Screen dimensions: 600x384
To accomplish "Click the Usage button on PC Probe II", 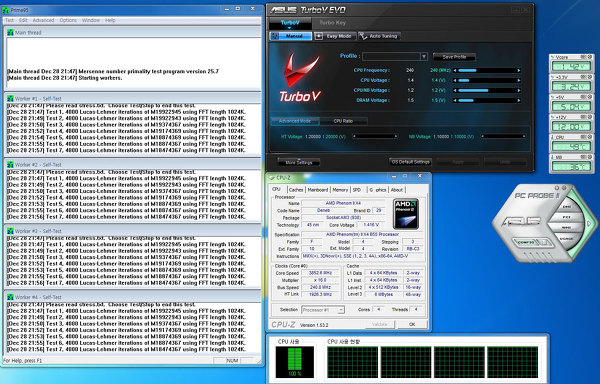I will (567, 238).
